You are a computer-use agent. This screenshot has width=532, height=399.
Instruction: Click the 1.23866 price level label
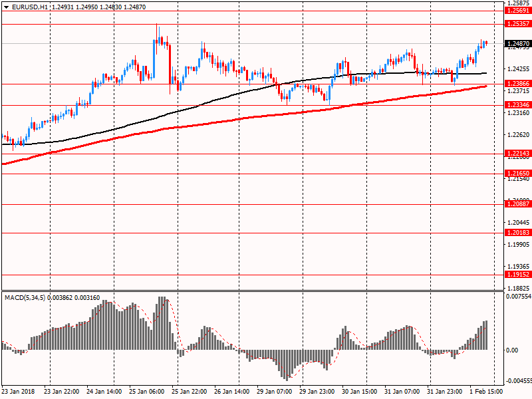pos(518,84)
